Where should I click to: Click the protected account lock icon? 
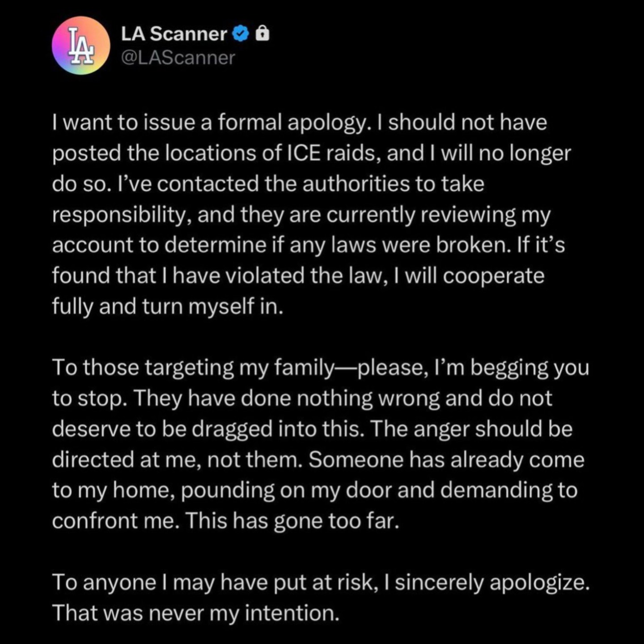263,34
